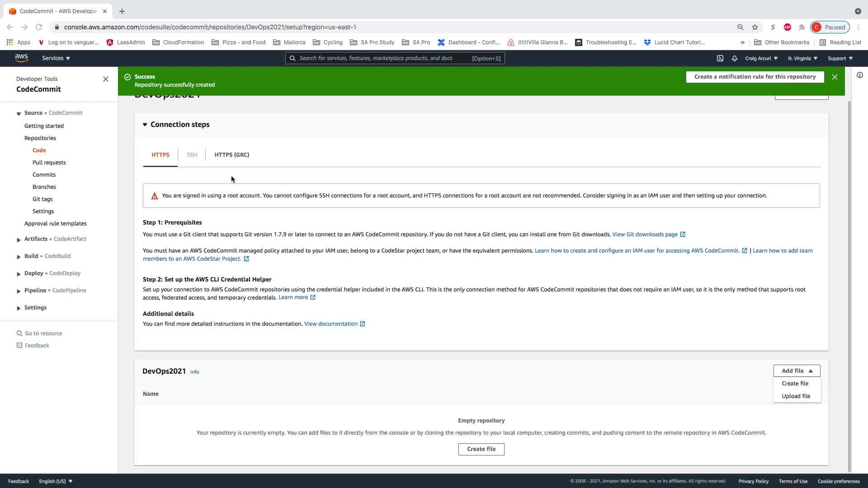Open AWS CloudShell icon in top bar

pos(720,58)
